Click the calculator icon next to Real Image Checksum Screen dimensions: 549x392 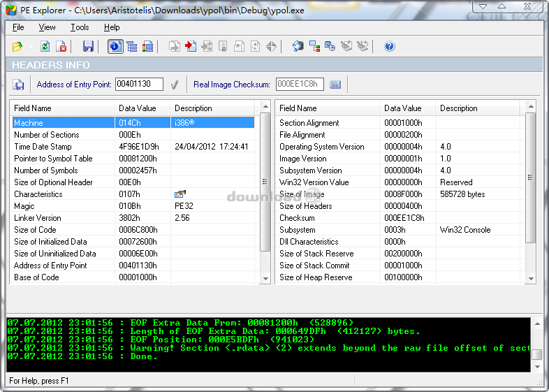point(335,85)
